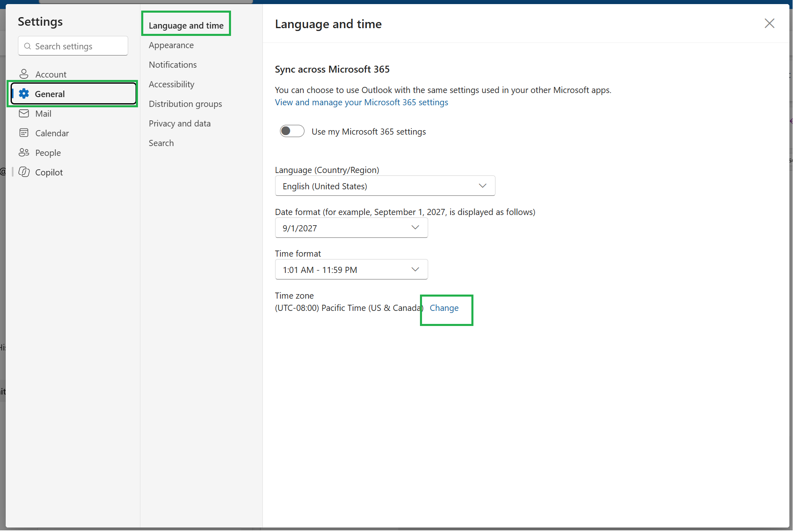Screen dimensions: 793x532
Task: Click Change time zone link
Action: 444,308
